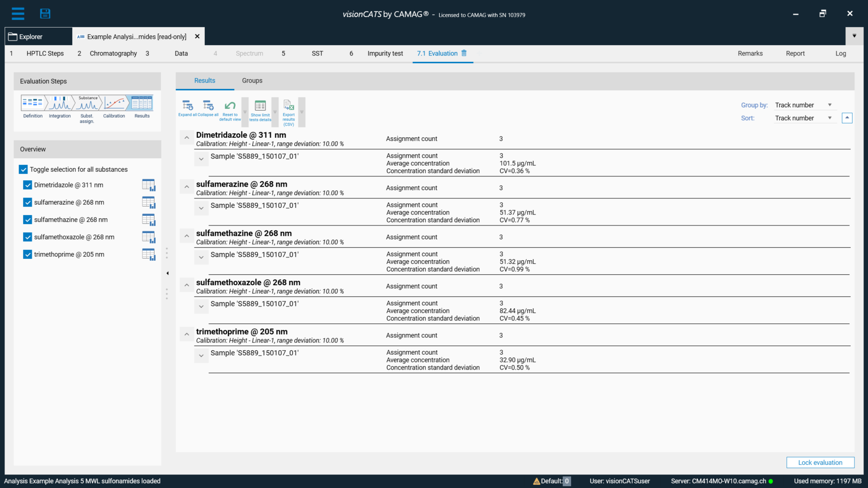This screenshot has width=868, height=488.
Task: Open the Report tab
Action: [x=796, y=53]
